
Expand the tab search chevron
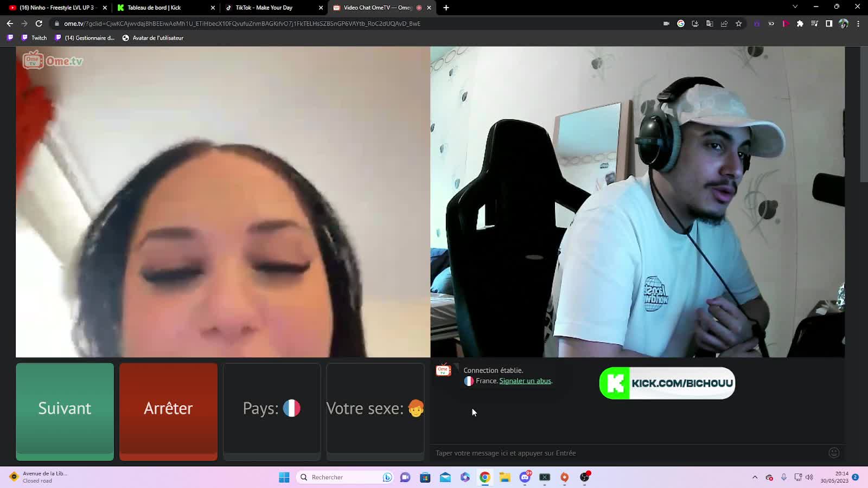click(x=795, y=7)
